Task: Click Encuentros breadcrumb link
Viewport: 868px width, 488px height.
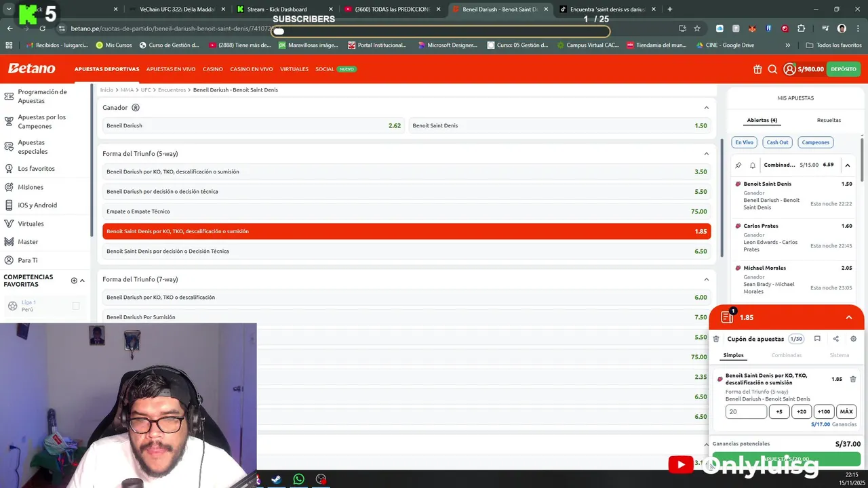Action: coord(172,90)
